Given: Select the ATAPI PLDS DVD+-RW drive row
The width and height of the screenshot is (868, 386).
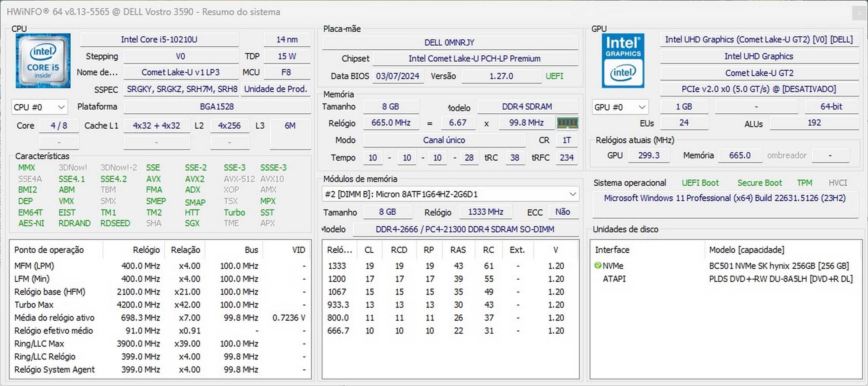Looking at the screenshot, I should click(x=726, y=279).
